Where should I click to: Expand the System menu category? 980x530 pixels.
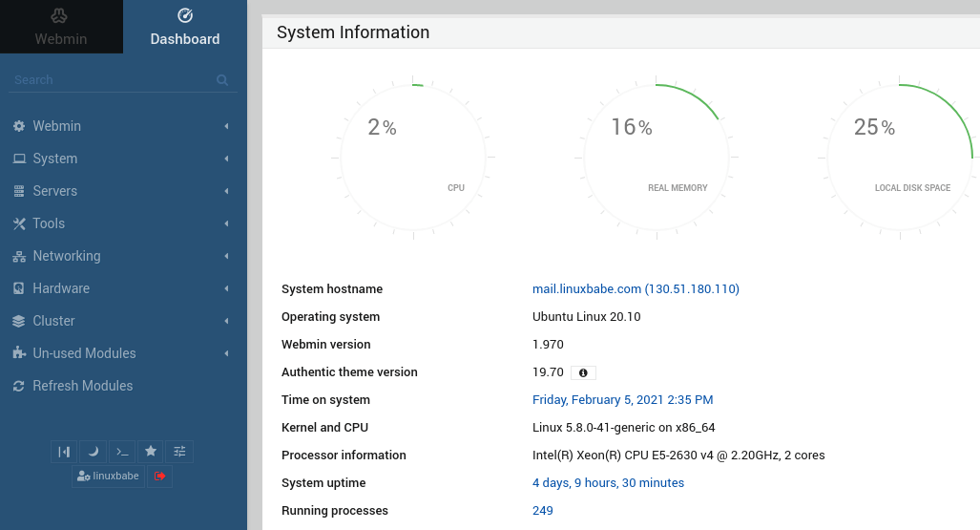[55, 159]
